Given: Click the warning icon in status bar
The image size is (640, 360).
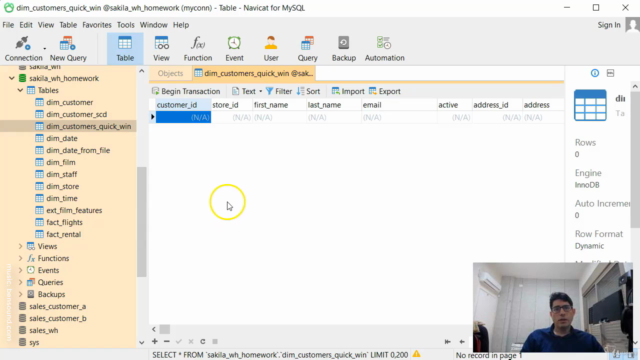Looking at the screenshot, I should tap(416, 354).
